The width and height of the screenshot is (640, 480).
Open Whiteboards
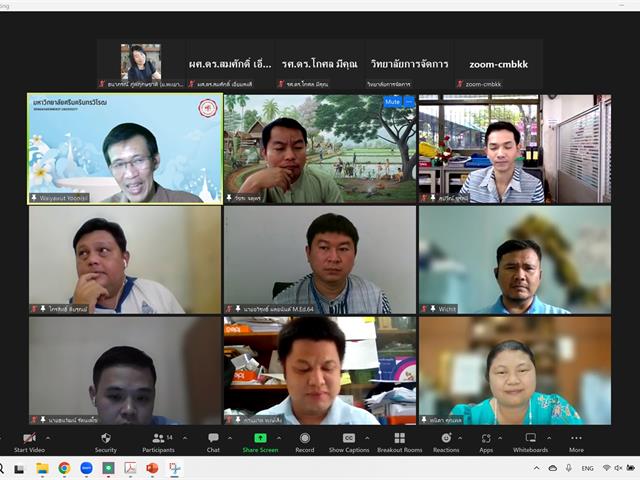click(531, 442)
